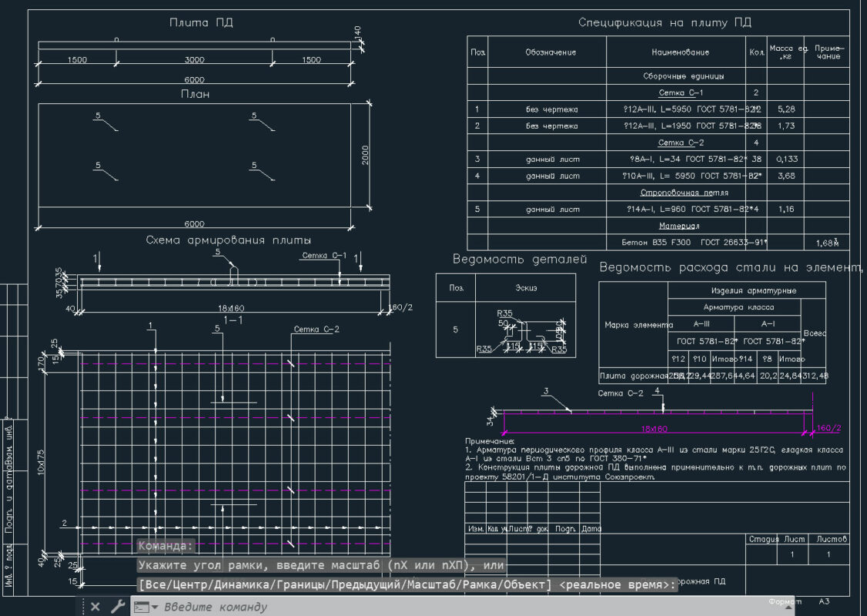Click the 'Дата' title block column
Viewport: 867px width, 616px height.
click(591, 529)
